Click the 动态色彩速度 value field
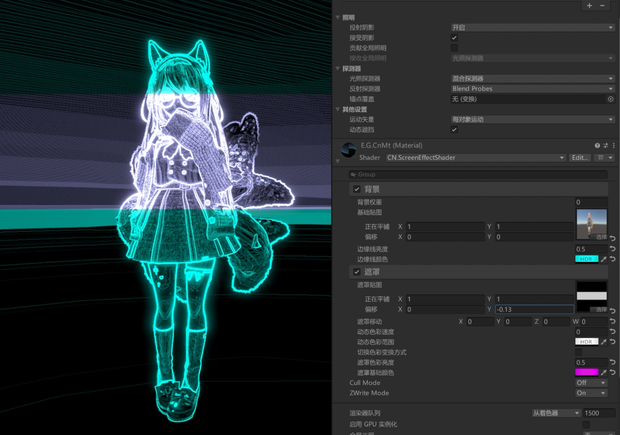620x435 pixels. click(x=591, y=332)
